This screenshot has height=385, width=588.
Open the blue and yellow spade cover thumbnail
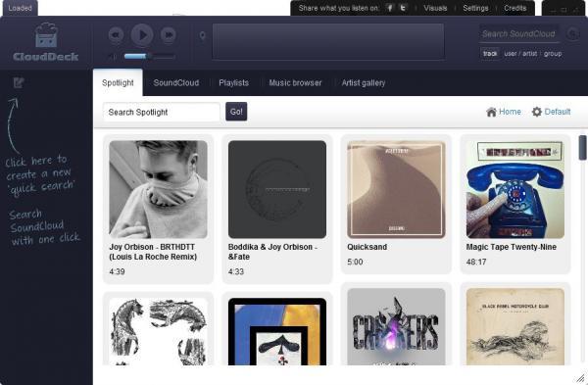point(277,331)
